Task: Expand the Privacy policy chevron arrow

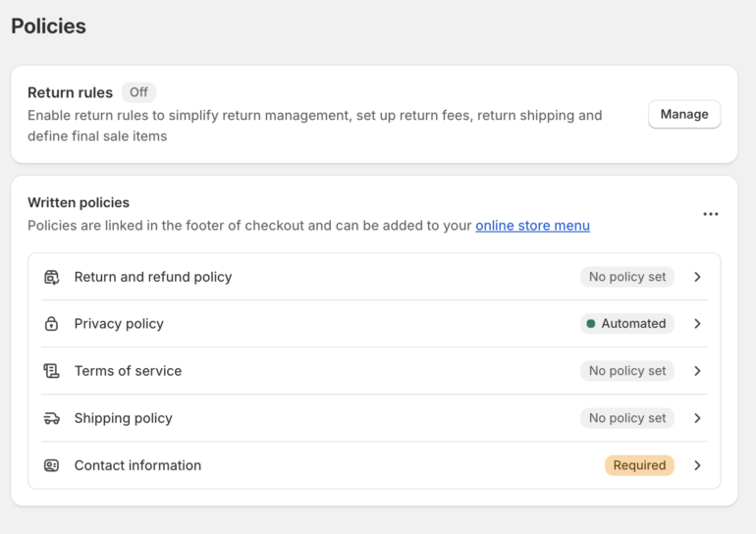Action: coord(697,324)
